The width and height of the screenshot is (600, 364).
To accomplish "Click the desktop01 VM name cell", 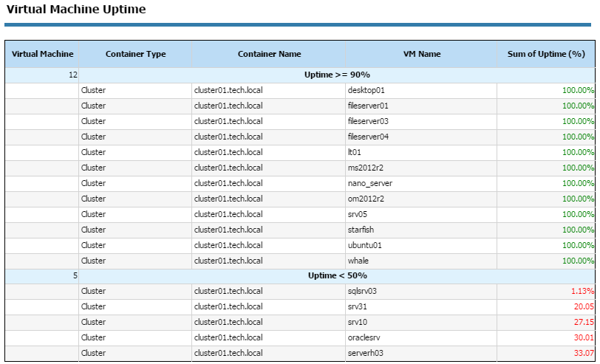I will tap(421, 91).
